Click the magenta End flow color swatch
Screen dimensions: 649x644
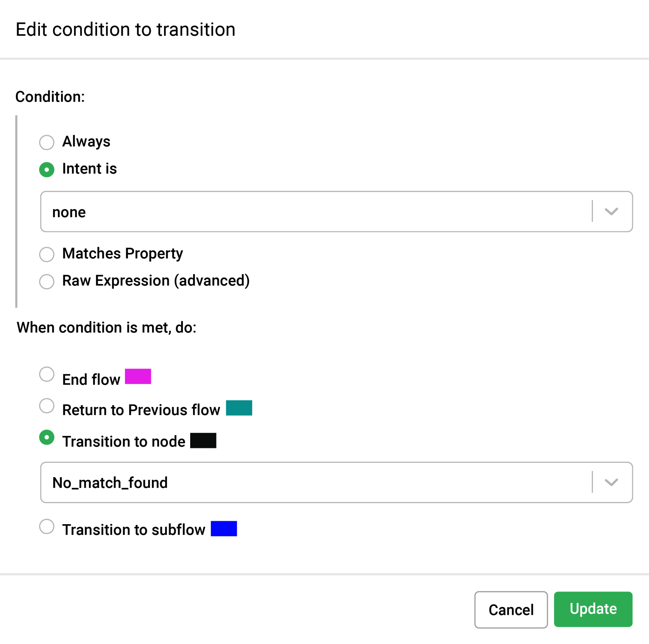pos(138,376)
